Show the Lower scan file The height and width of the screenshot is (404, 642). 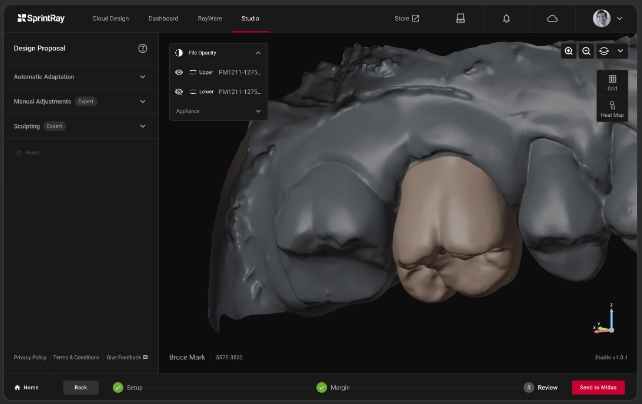click(x=179, y=91)
